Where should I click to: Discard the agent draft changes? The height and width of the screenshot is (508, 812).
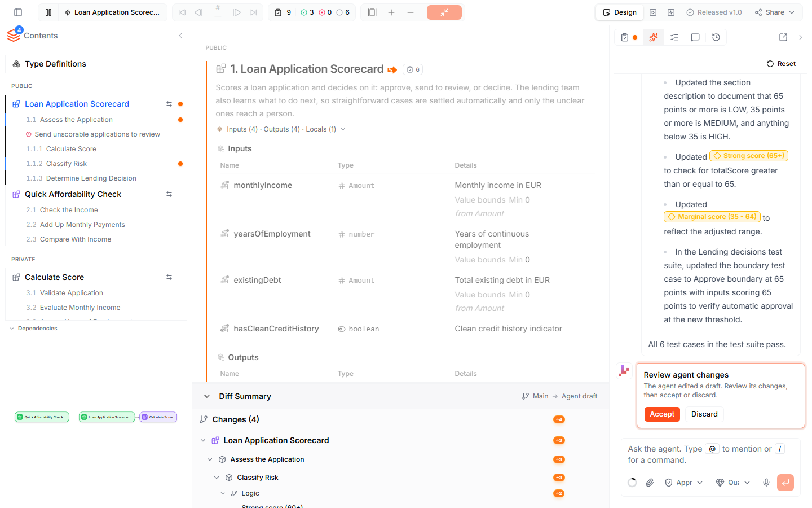[x=705, y=414]
